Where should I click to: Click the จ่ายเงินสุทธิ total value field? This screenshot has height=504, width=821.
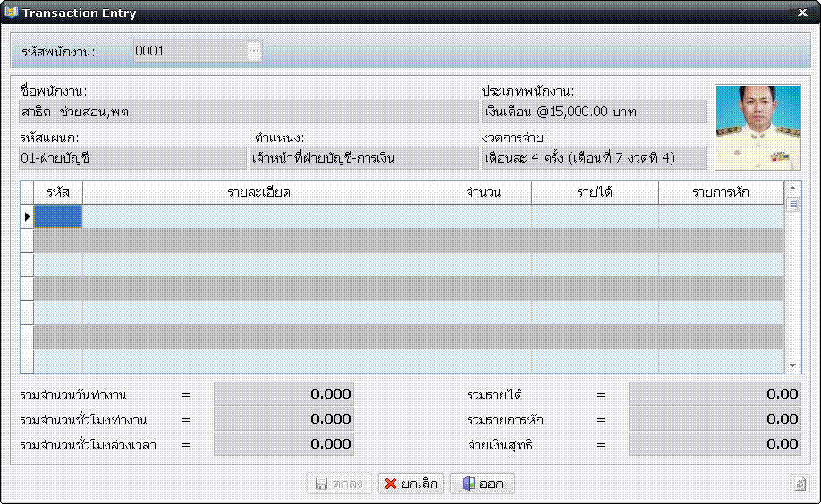point(715,444)
